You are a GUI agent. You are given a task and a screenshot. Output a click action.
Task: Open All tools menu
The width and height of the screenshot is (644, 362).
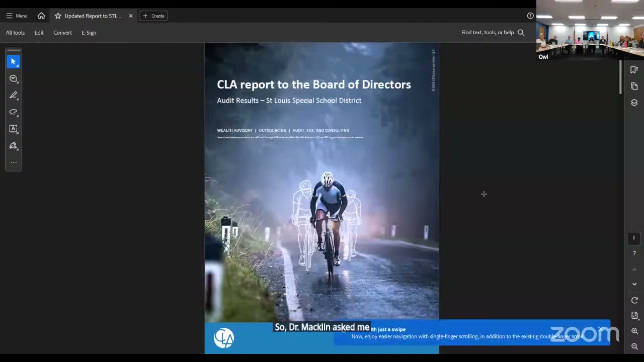(15, 33)
